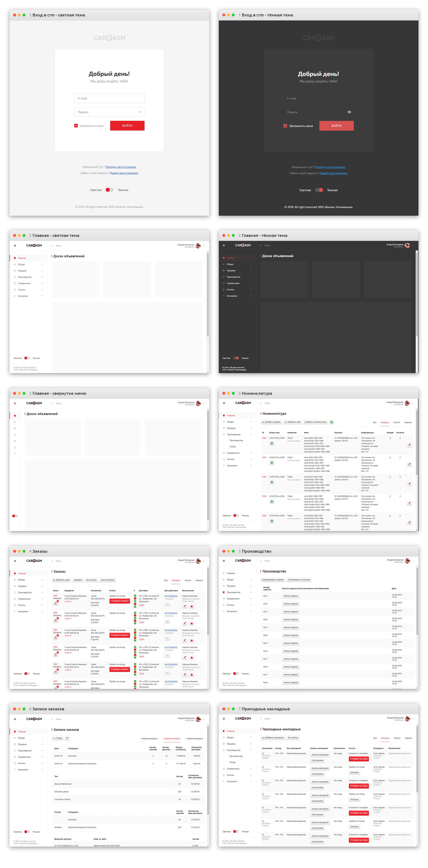Screen dimensions: 428x868
Task: Flip Светлая/Темная toggle in Заказы sidebar
Action: coord(27,673)
